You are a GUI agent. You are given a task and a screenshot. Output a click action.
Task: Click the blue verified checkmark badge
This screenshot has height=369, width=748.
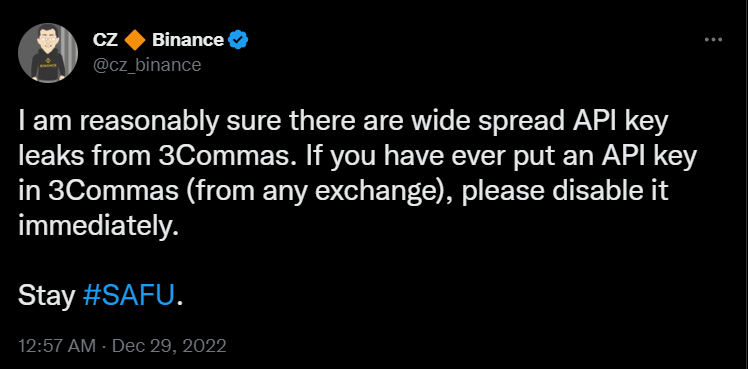pyautogui.click(x=238, y=40)
